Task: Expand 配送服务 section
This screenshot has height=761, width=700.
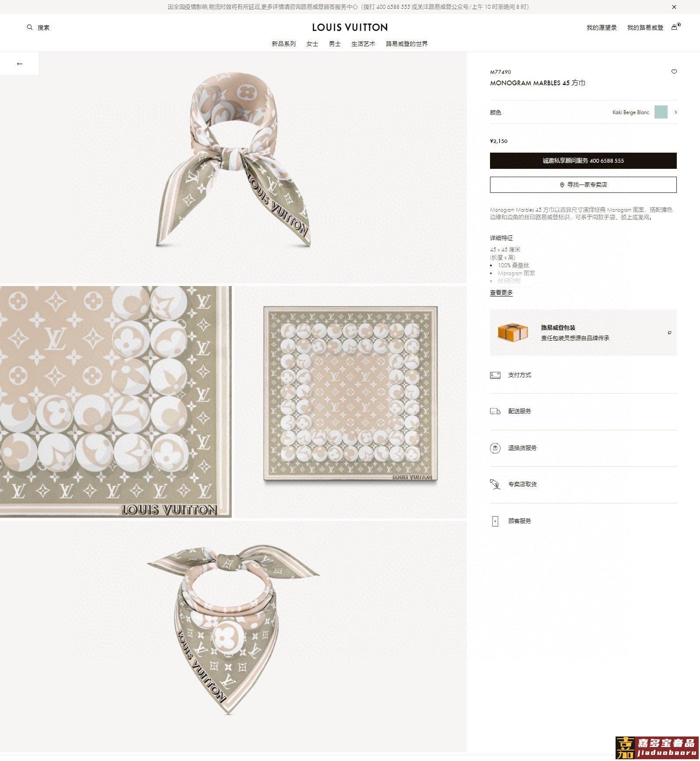Action: (583, 411)
